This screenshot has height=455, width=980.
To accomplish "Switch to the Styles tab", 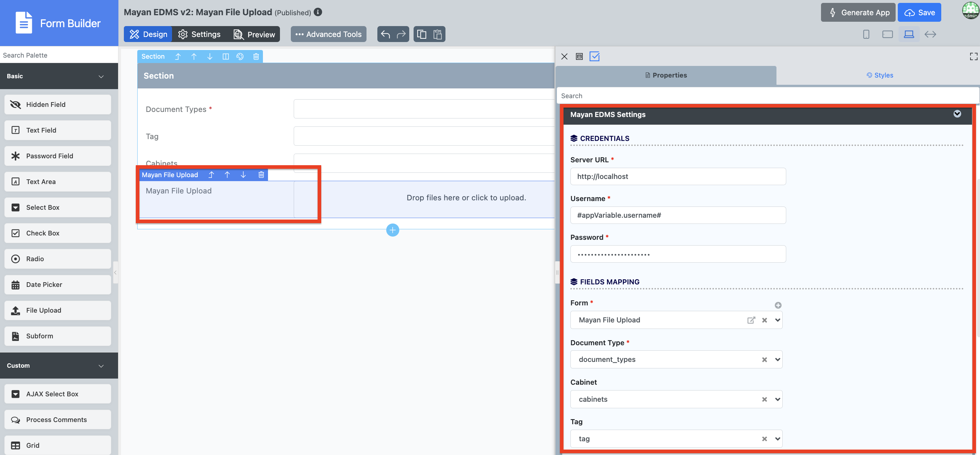I will 880,75.
